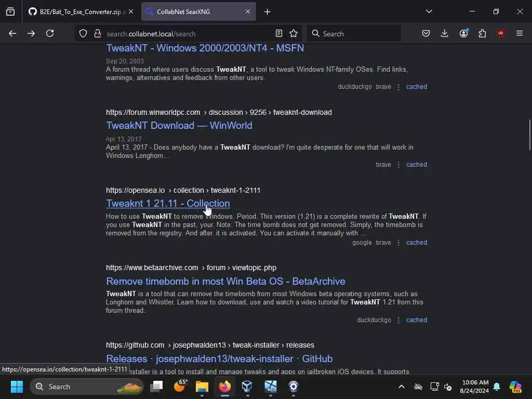532x399 pixels.
Task: Open Firefox View tab overview icon
Action: [10, 11]
